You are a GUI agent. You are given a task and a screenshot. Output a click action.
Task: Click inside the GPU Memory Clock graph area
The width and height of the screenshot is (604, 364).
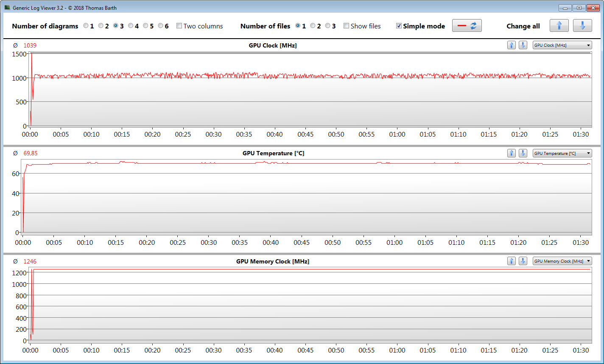310,304
